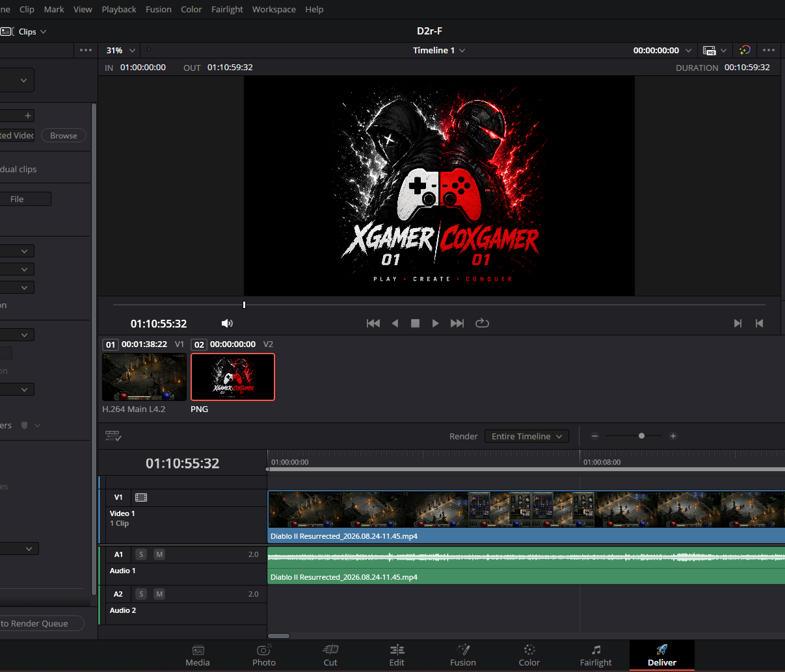The height and width of the screenshot is (672, 785).
Task: Jump to last frame of timeline
Action: pos(457,323)
